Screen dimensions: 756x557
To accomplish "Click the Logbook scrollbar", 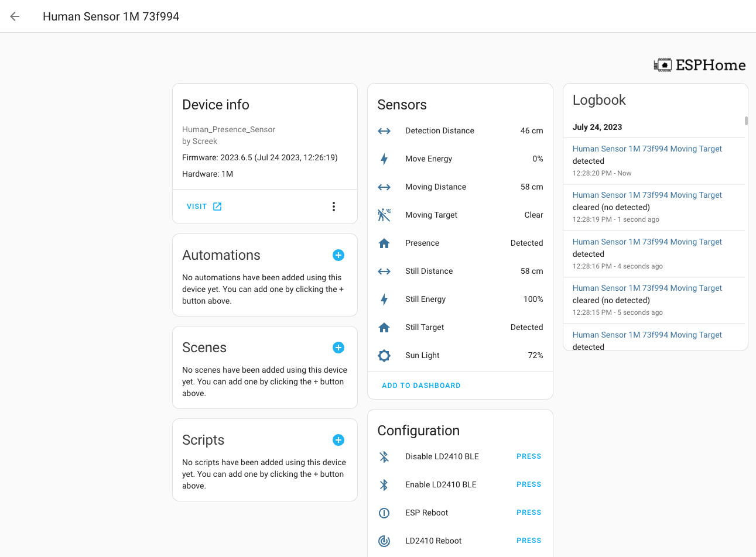I will point(746,121).
